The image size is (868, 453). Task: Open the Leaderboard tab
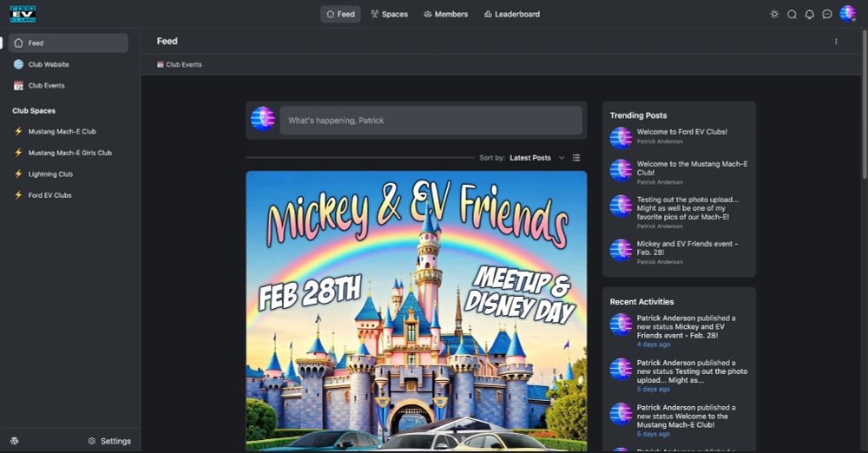tap(512, 15)
